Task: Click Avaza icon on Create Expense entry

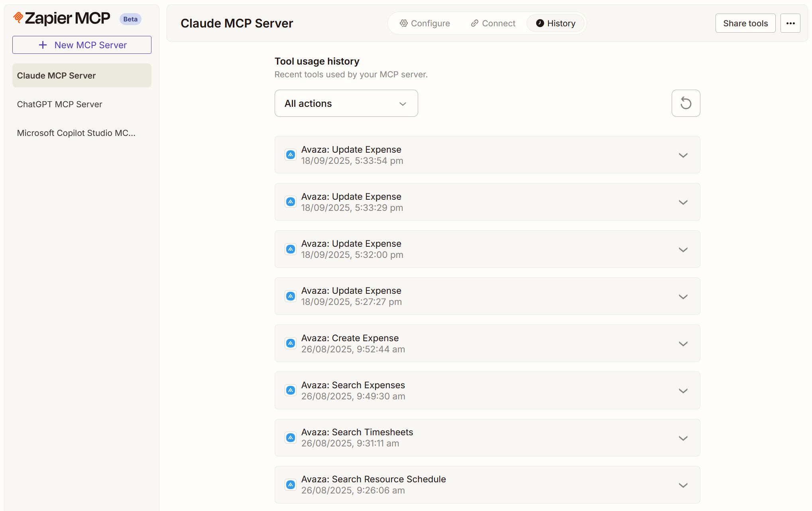Action: [x=291, y=343]
